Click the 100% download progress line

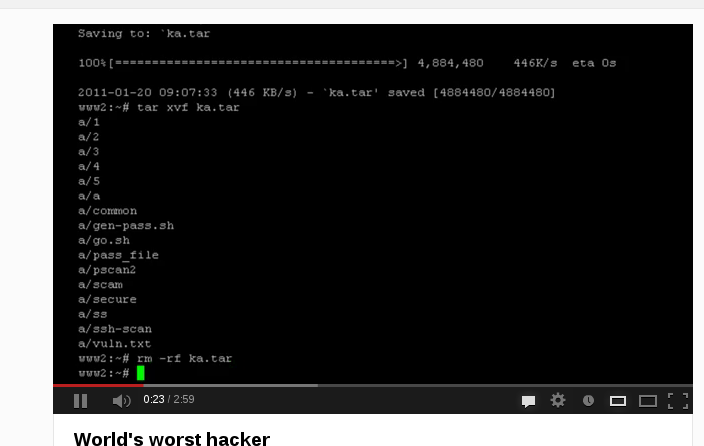[347, 63]
